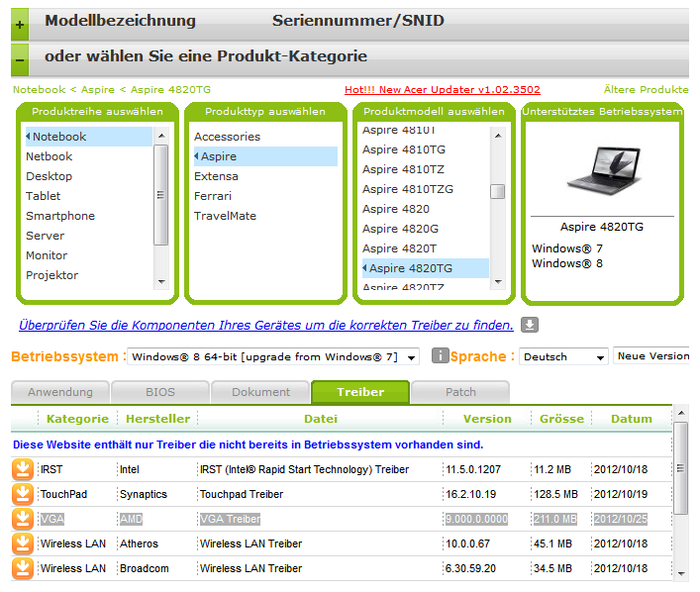Open the Betriebssystem dropdown
This screenshot has width=700, height=592.
272,356
